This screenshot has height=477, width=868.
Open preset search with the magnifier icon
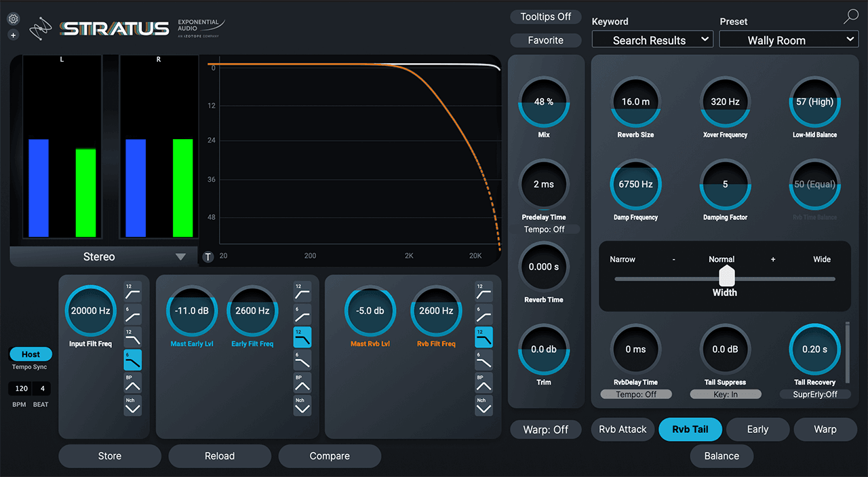pyautogui.click(x=850, y=18)
